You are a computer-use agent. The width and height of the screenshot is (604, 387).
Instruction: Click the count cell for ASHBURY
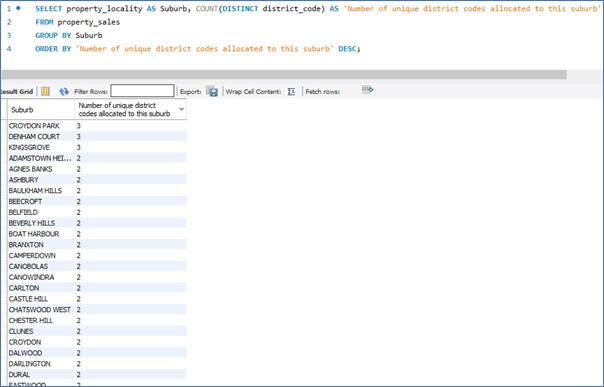[131, 180]
